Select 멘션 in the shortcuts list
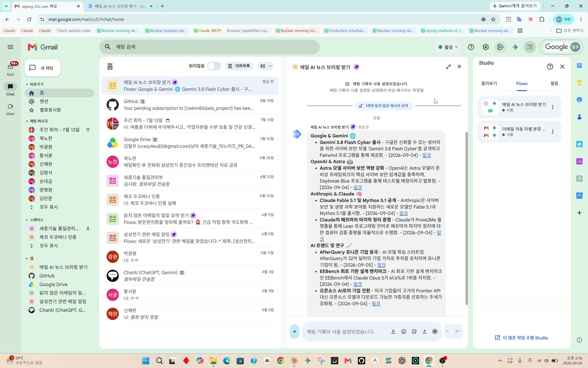 tap(60, 101)
